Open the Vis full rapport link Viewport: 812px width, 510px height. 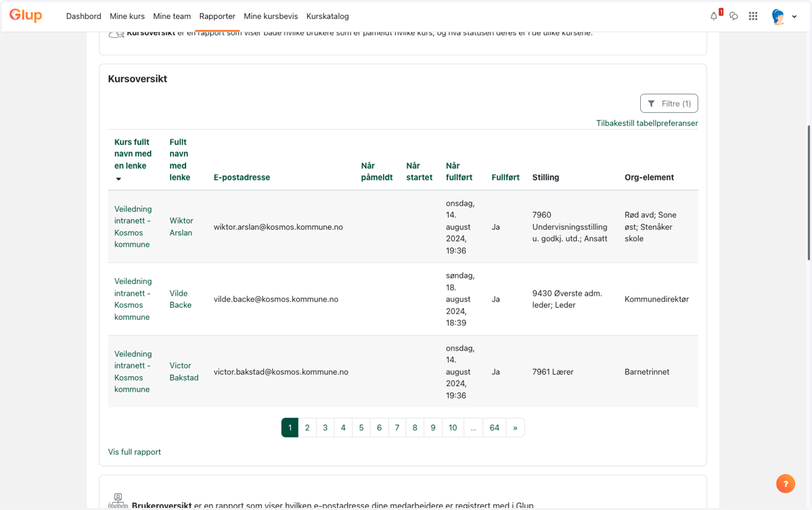click(x=135, y=452)
